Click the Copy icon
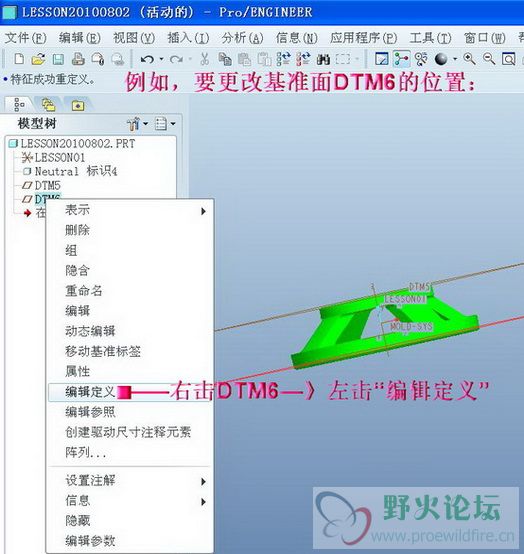This screenshot has width=524, height=554. (x=225, y=59)
